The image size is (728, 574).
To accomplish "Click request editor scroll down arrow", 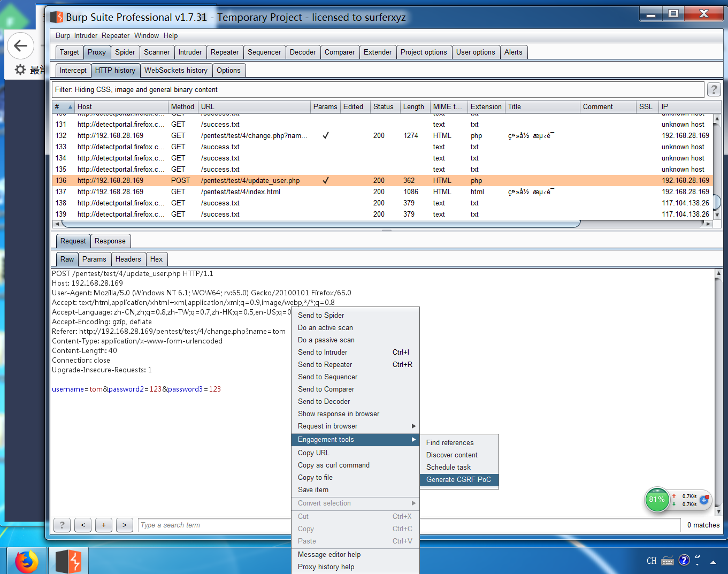I will click(718, 512).
